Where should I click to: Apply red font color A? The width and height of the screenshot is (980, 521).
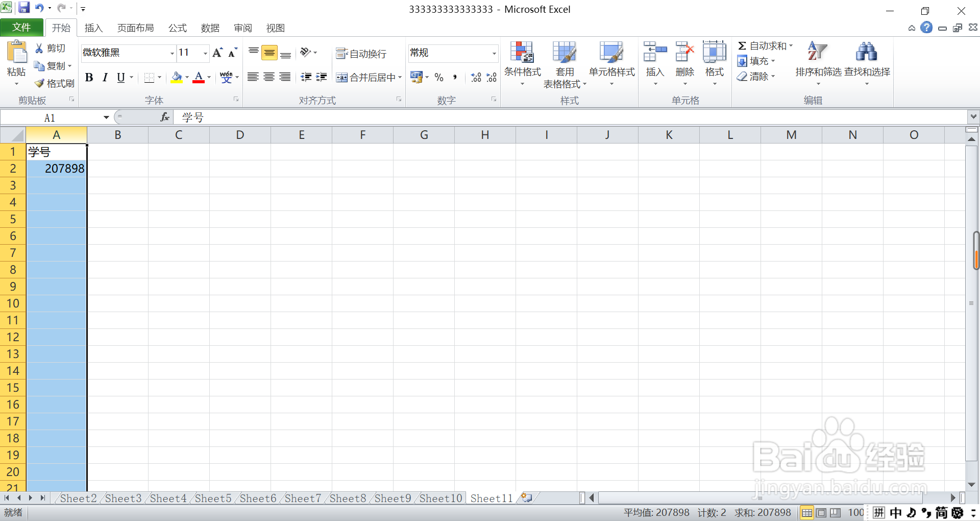tap(199, 77)
